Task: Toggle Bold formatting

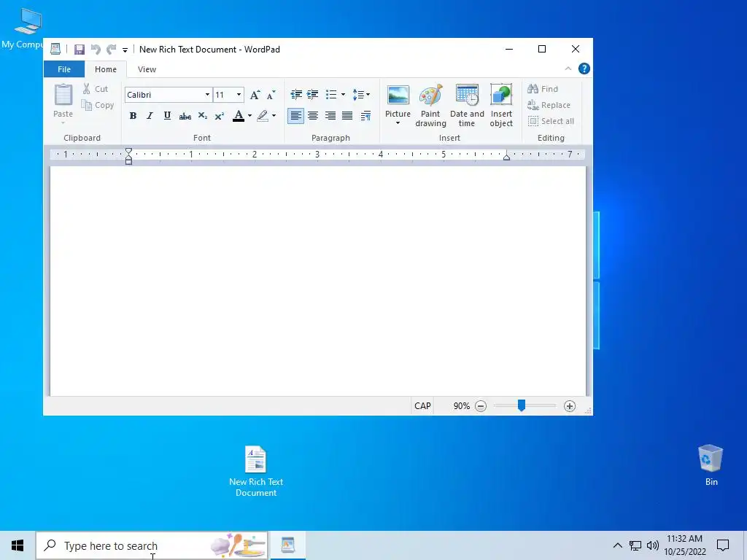Action: coord(133,116)
